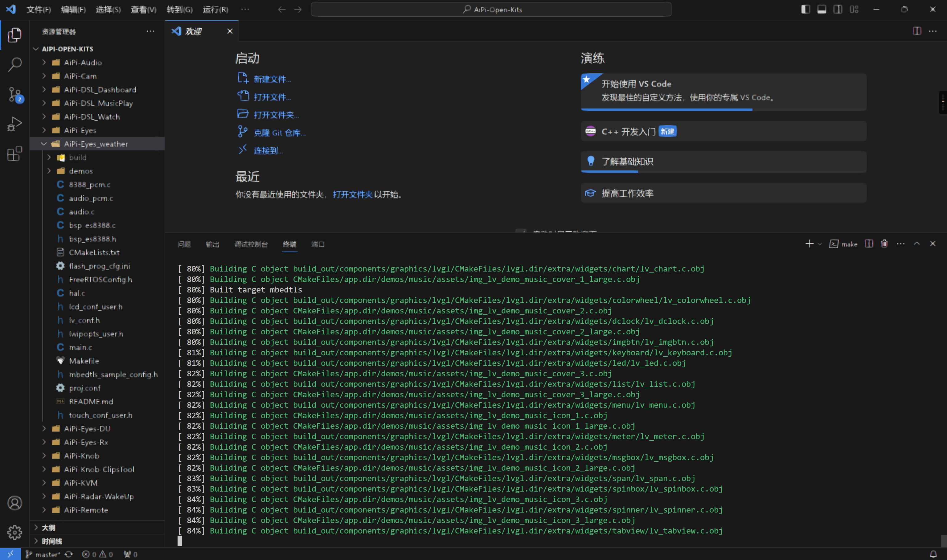Toggle the secondary side bar visibility

point(838,10)
